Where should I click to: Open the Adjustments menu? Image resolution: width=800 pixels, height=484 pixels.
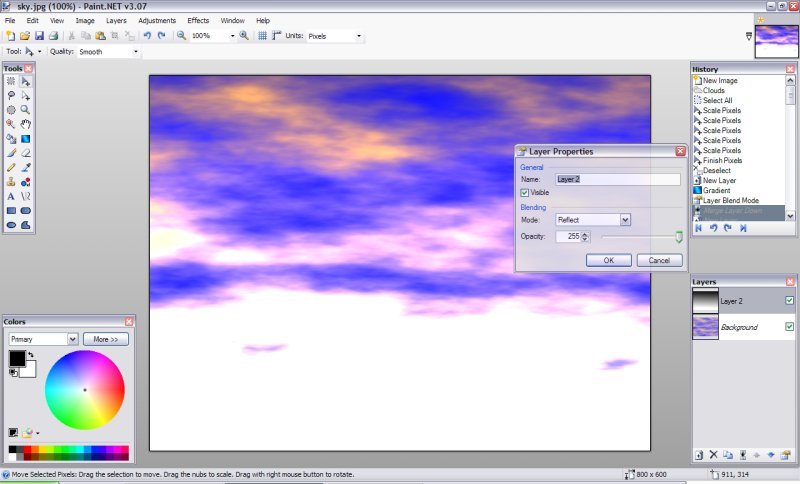tap(157, 20)
